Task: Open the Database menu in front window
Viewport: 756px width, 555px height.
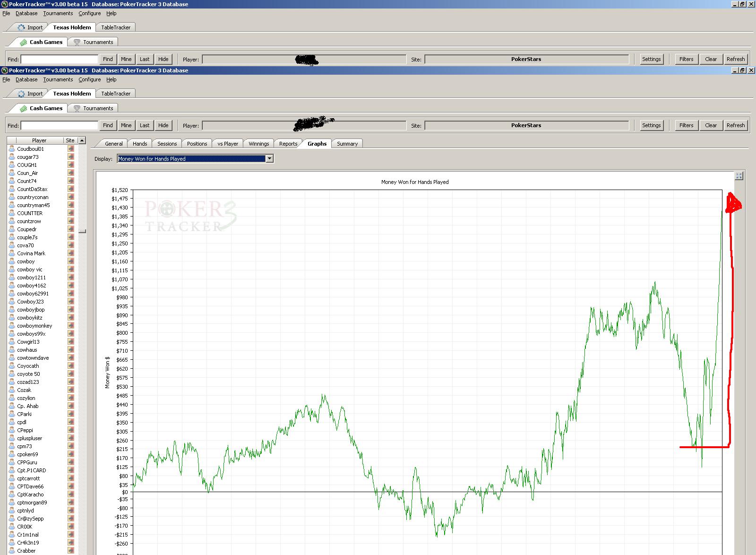Action: (26, 79)
